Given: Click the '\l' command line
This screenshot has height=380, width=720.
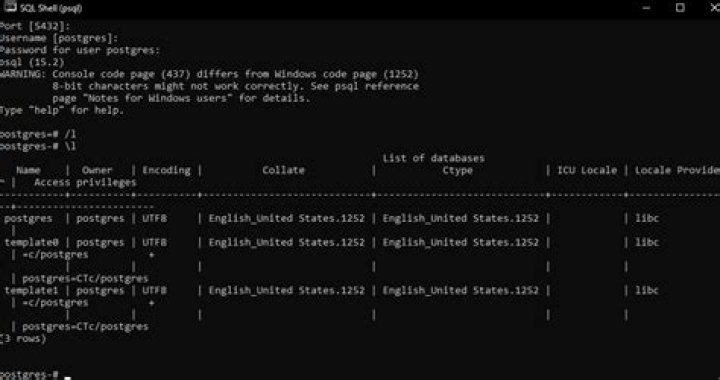Looking at the screenshot, I should 38,147.
